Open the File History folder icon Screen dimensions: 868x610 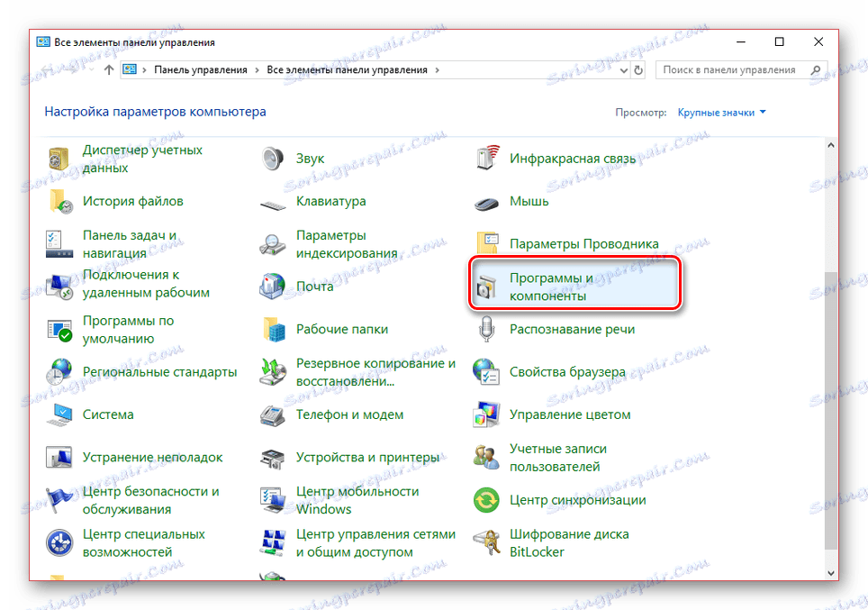[x=59, y=202]
